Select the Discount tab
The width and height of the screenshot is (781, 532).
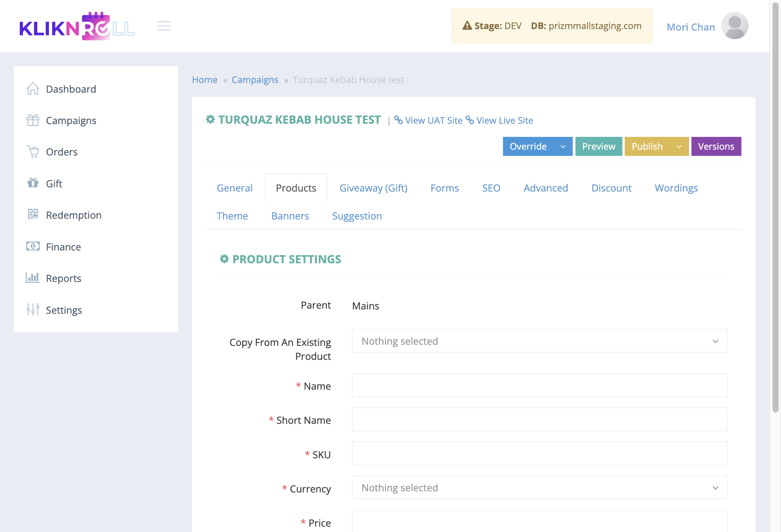612,188
